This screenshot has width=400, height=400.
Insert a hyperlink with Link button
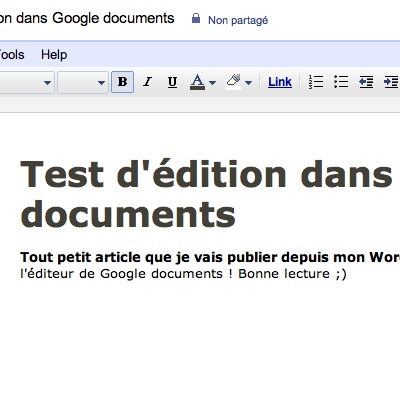280,82
